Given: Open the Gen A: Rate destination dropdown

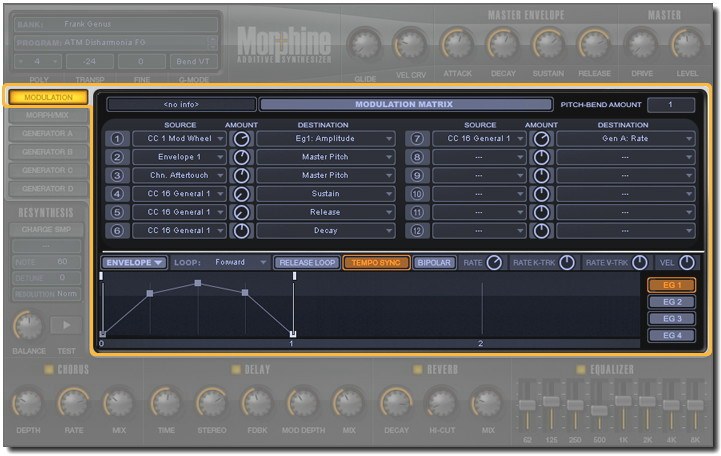Looking at the screenshot, I should point(625,139).
